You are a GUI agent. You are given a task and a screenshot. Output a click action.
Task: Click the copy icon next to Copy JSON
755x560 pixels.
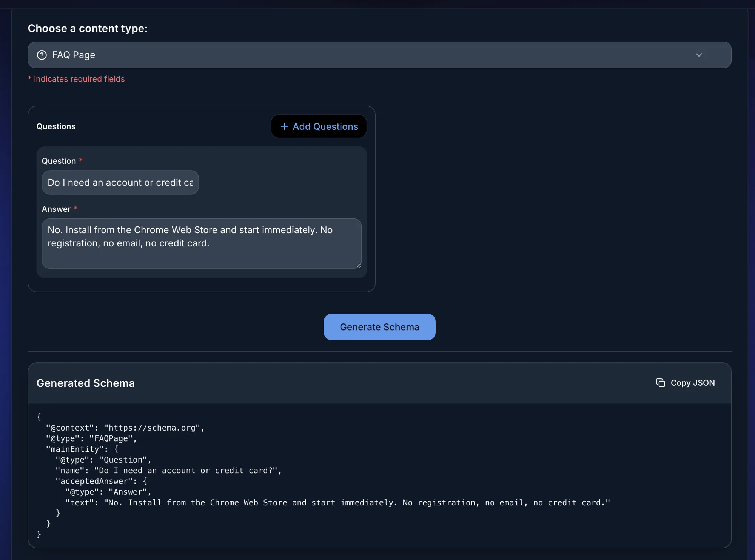click(660, 383)
